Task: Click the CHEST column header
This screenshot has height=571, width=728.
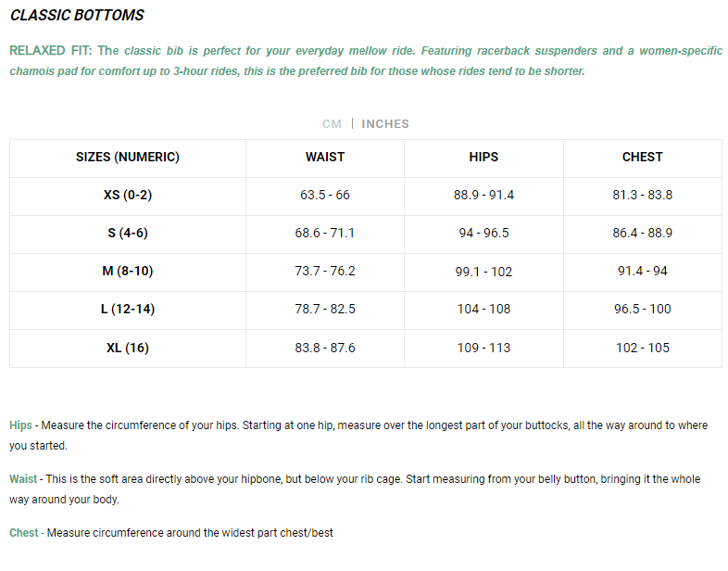Action: (x=642, y=158)
